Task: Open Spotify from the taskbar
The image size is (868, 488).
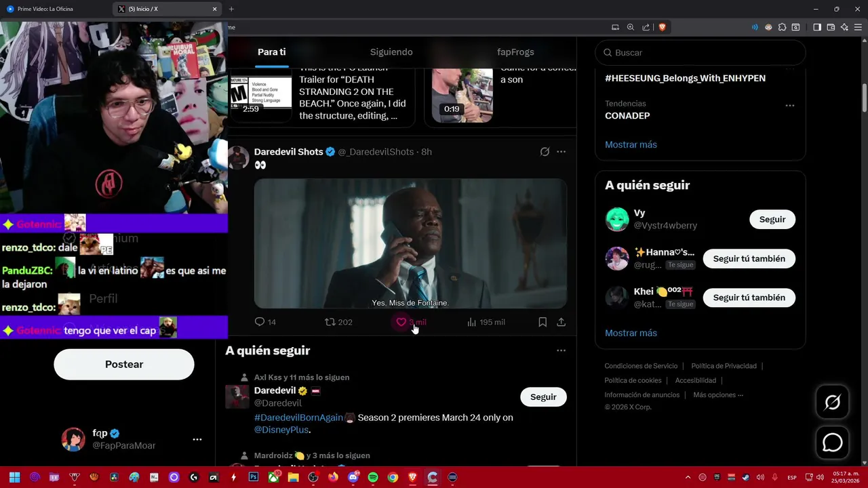Action: click(x=373, y=477)
